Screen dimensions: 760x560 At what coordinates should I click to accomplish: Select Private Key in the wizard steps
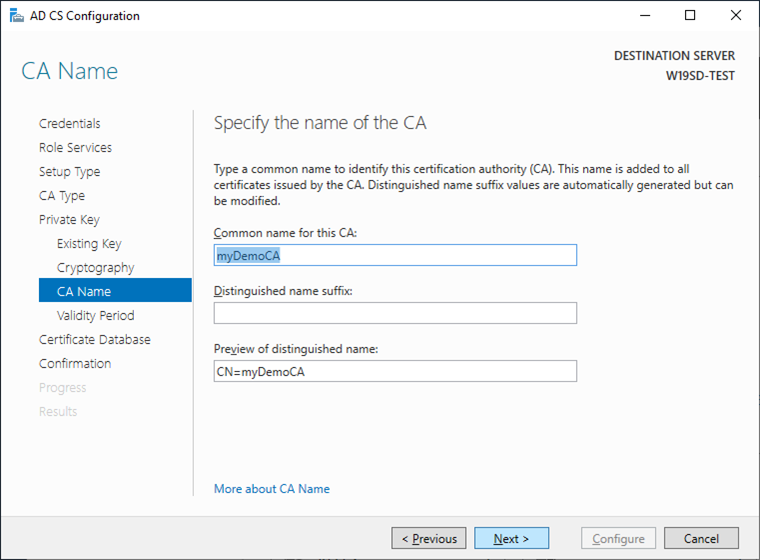point(69,220)
